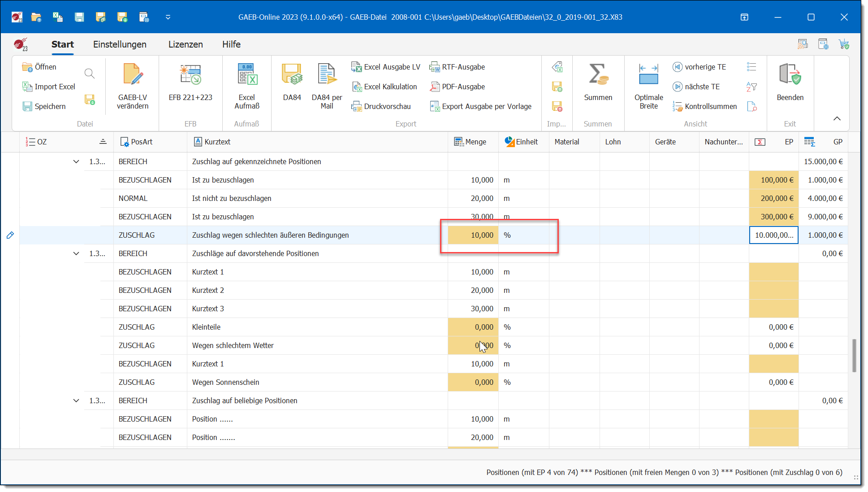This screenshot has height=492, width=868.
Task: Open quick access toolbar customization dropdown
Action: pos(168,17)
